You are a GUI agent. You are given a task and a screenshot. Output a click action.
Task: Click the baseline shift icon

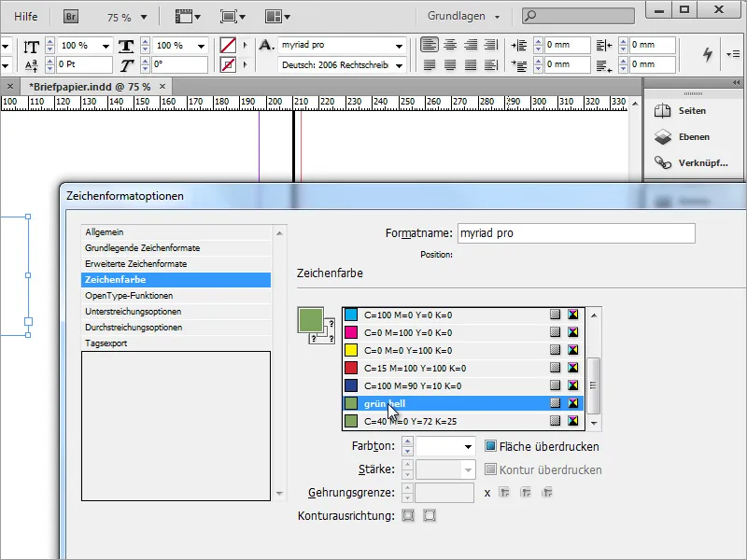tap(32, 65)
